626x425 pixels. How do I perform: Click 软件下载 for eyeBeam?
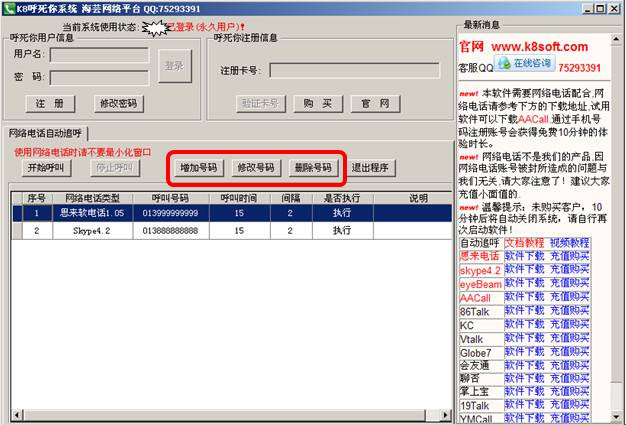(x=524, y=283)
